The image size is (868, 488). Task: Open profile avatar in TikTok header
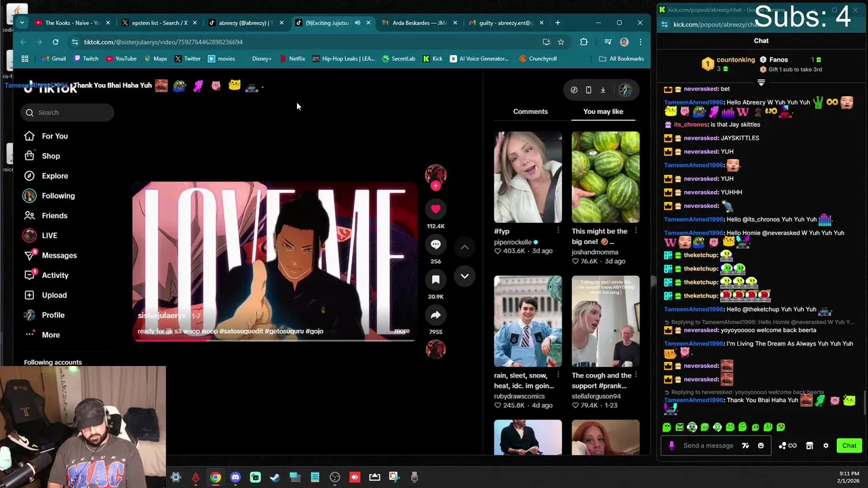coord(625,89)
